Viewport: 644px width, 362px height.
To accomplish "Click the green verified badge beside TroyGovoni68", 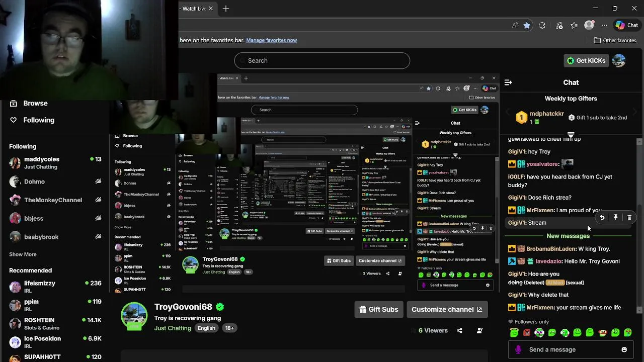I will [220, 306].
